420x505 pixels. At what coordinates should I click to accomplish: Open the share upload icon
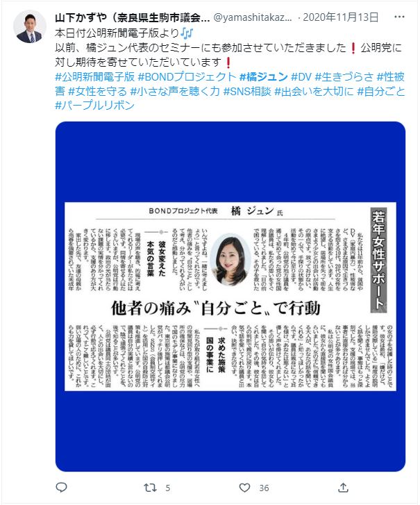pyautogui.click(x=343, y=488)
